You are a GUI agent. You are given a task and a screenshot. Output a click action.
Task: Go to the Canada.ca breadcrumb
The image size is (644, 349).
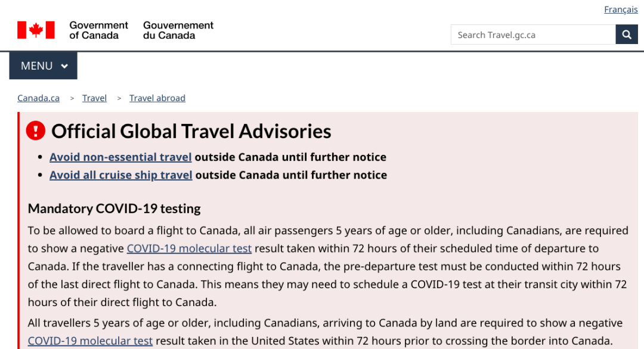[x=38, y=98]
